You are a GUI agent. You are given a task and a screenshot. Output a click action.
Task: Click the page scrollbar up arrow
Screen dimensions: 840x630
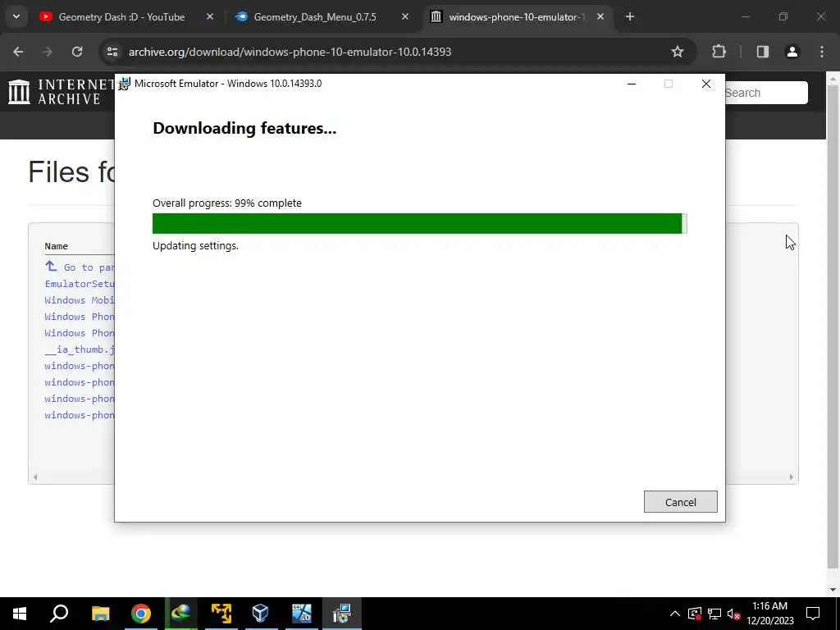(x=833, y=78)
